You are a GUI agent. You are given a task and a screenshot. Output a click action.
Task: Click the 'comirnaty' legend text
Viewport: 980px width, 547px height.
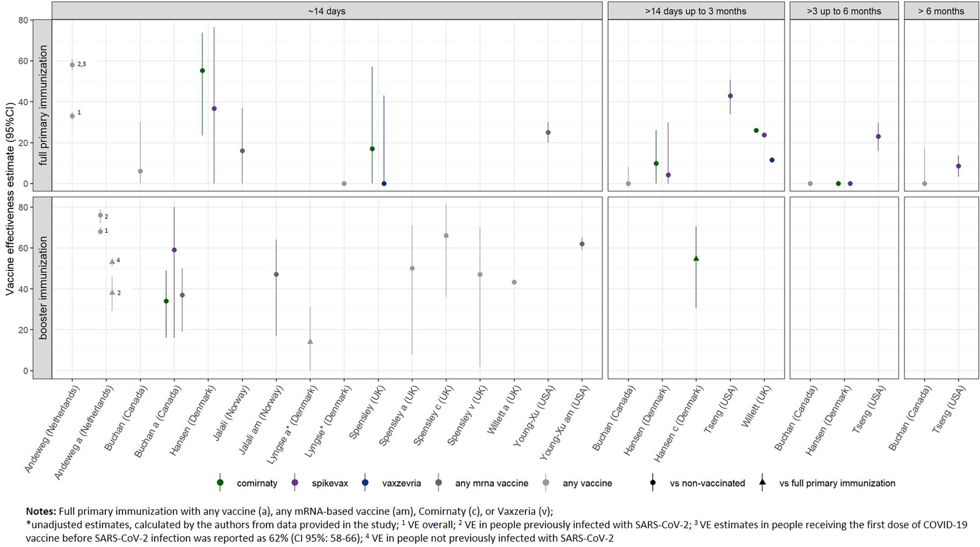[257, 483]
